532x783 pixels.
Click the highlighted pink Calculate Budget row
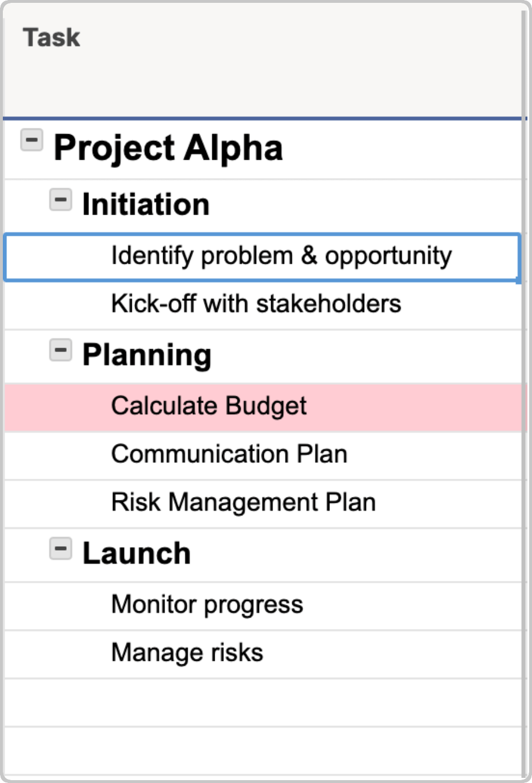tap(209, 406)
